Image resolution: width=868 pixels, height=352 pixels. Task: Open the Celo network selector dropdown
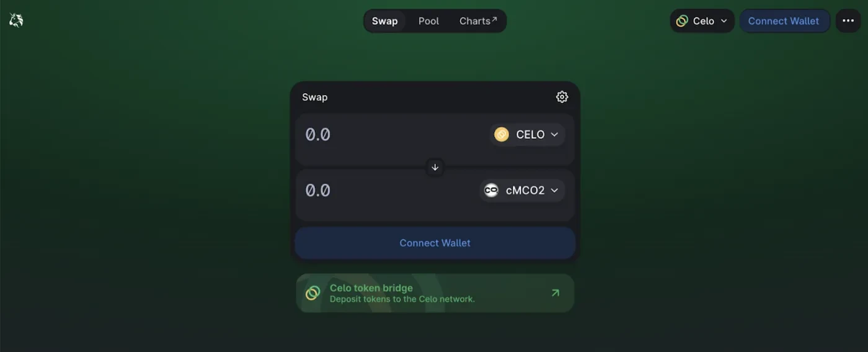(x=702, y=21)
